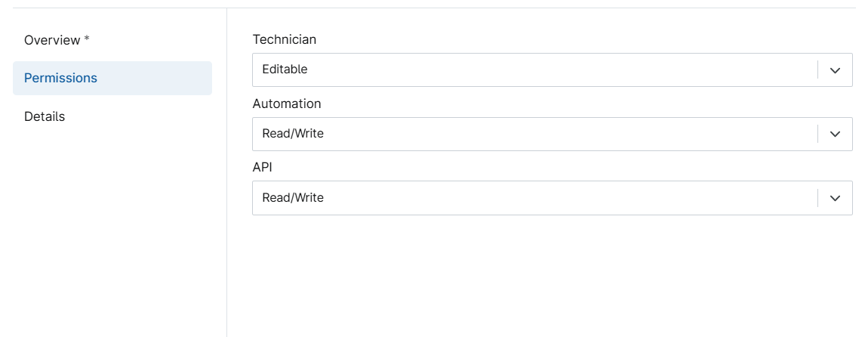Click the API field label

coord(263,168)
